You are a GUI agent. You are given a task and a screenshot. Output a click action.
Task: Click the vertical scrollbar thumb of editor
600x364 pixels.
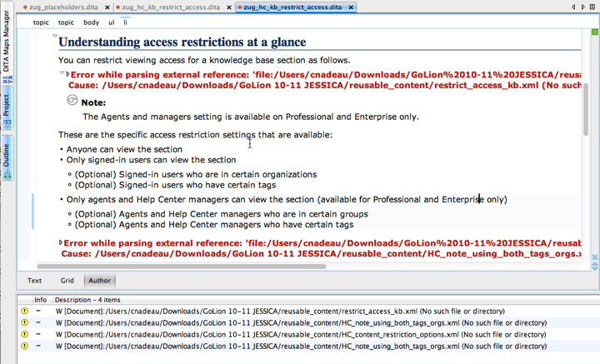586,109
